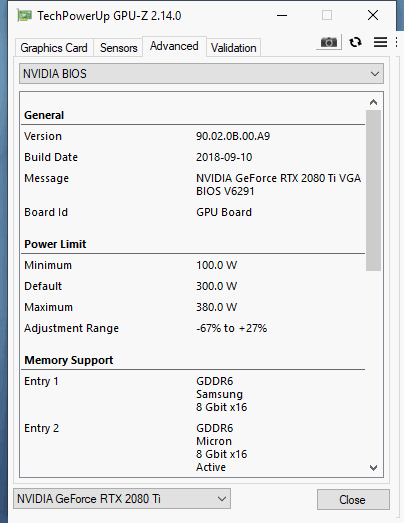Click the Build Date value 2018-09-10
Screen dimensions: 404x523
(x=224, y=157)
